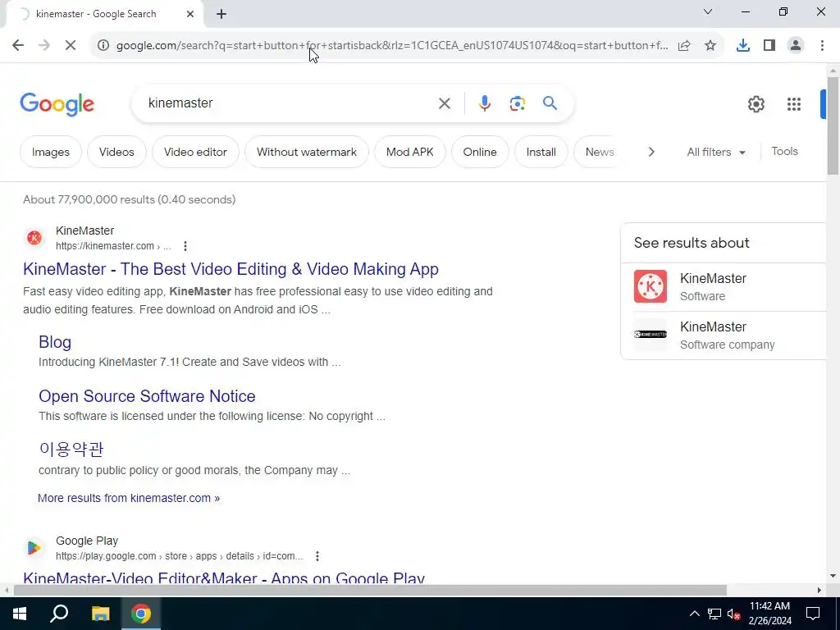The height and width of the screenshot is (630, 840).
Task: Select the Online filter chip
Action: (479, 152)
